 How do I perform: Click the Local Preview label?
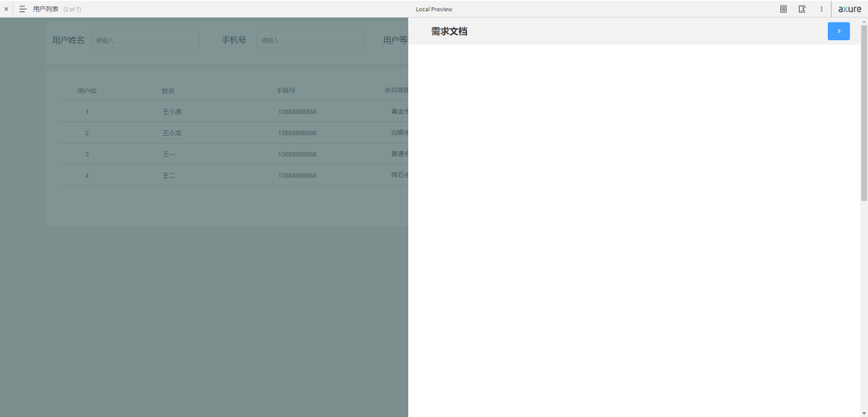434,10
